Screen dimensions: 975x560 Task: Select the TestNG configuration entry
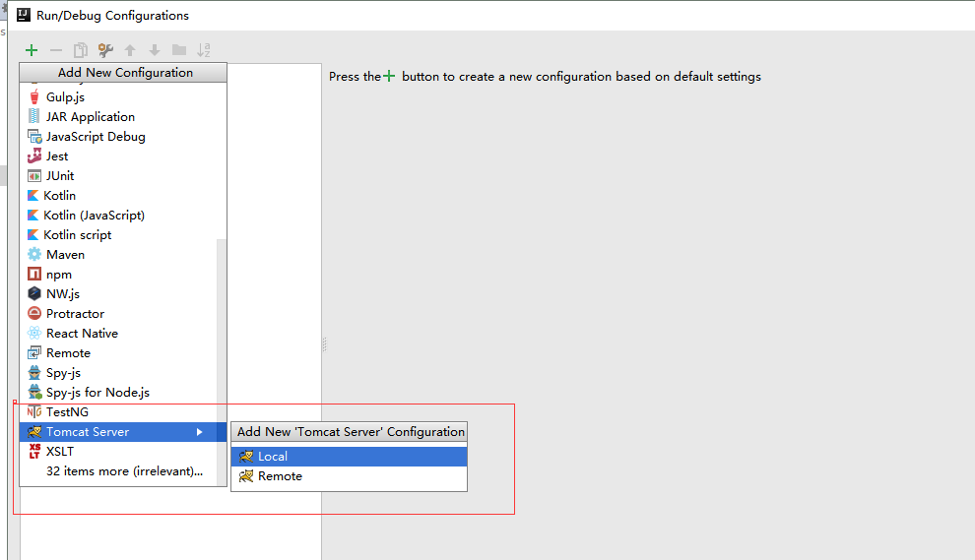pyautogui.click(x=118, y=412)
